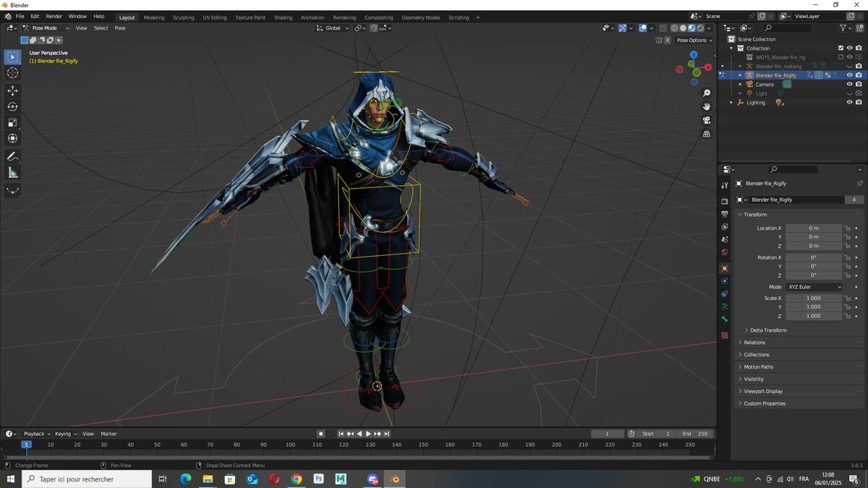
Task: Click the pan view hand icon
Action: [707, 107]
